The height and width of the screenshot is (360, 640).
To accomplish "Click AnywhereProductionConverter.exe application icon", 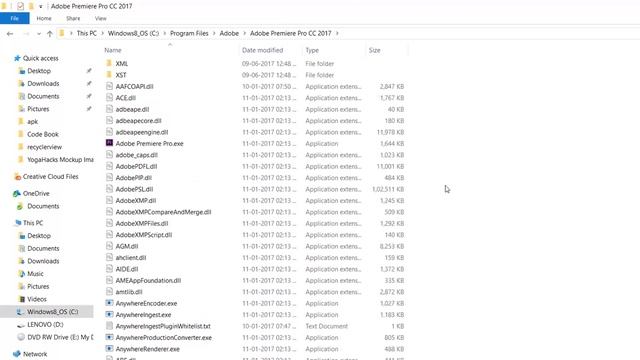I will (x=109, y=337).
